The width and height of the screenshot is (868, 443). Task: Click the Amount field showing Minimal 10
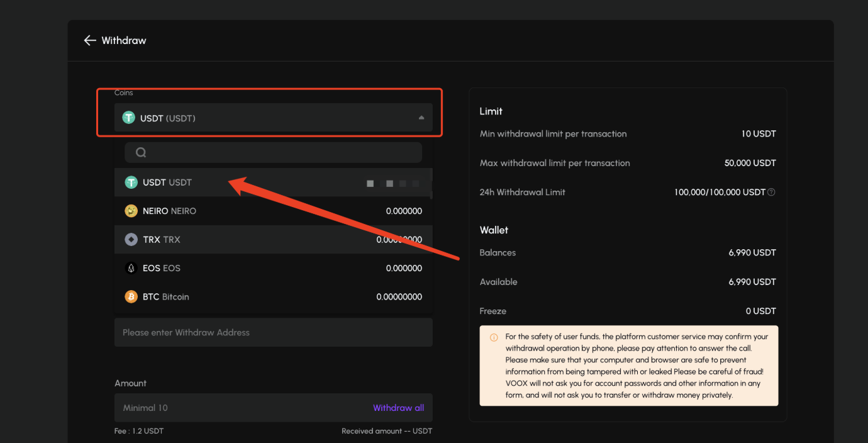tap(274, 408)
